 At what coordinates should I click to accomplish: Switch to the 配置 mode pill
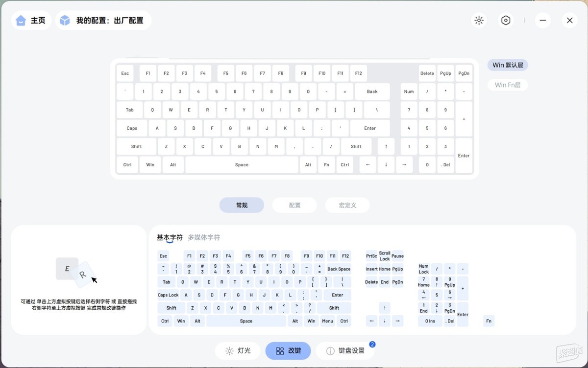(x=294, y=205)
